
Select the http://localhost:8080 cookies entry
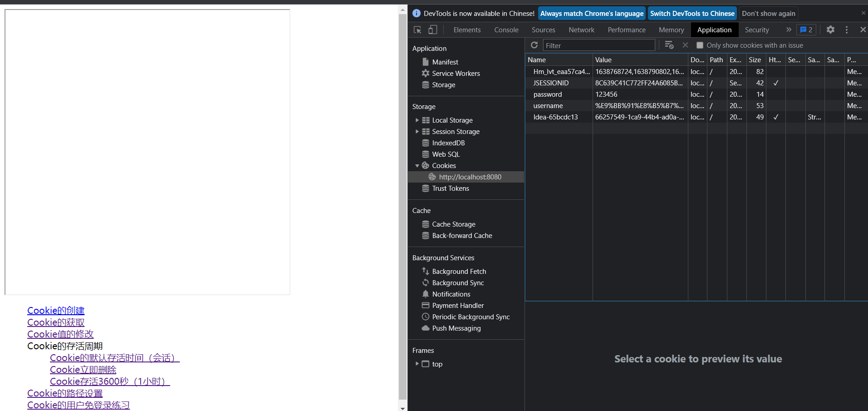[x=466, y=177]
